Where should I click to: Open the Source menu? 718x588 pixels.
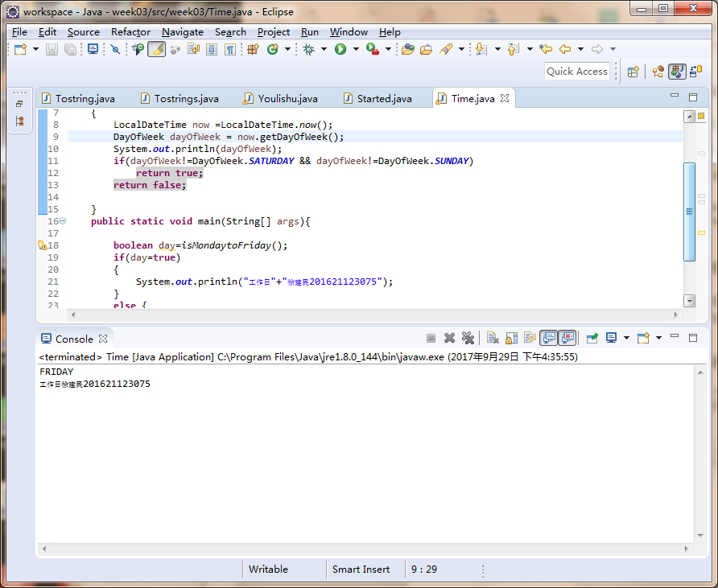84,32
